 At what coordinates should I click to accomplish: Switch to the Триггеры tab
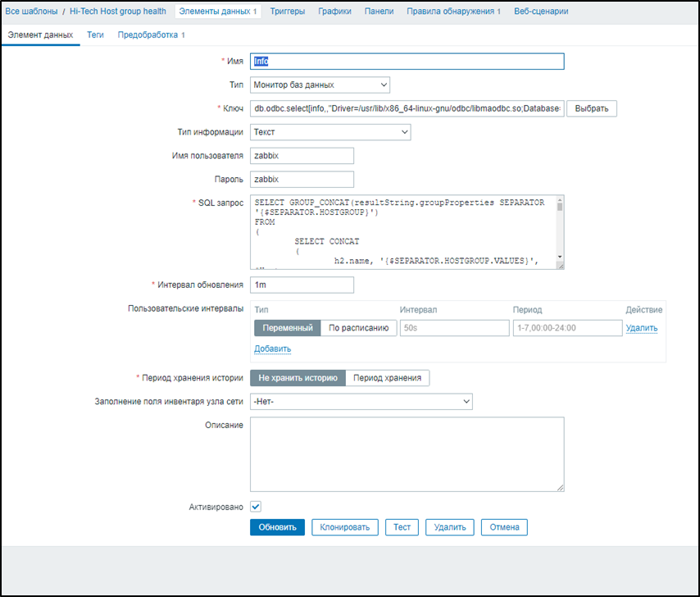pos(287,11)
